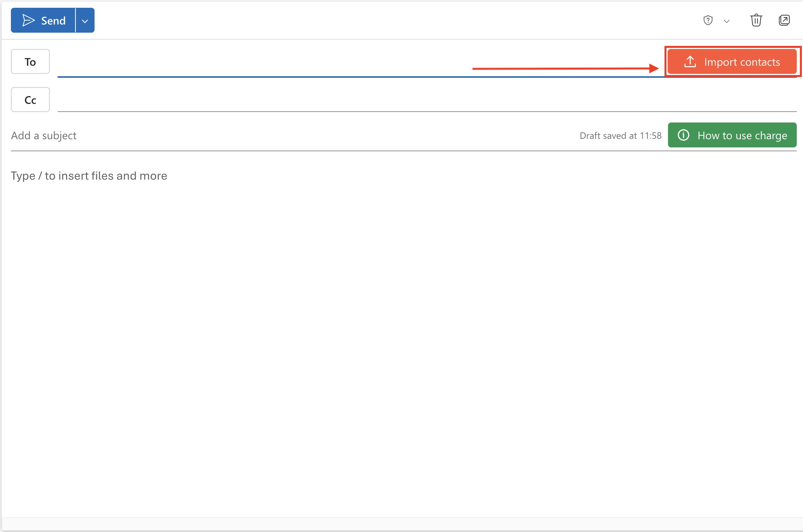
Task: Click the Draft saved at 11:58 text
Action: [x=621, y=136]
